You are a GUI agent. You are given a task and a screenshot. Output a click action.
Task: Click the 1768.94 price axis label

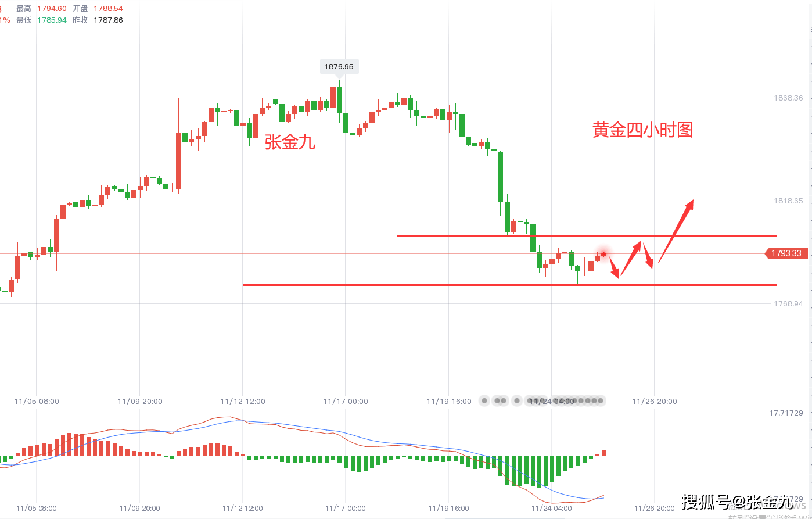(x=788, y=303)
